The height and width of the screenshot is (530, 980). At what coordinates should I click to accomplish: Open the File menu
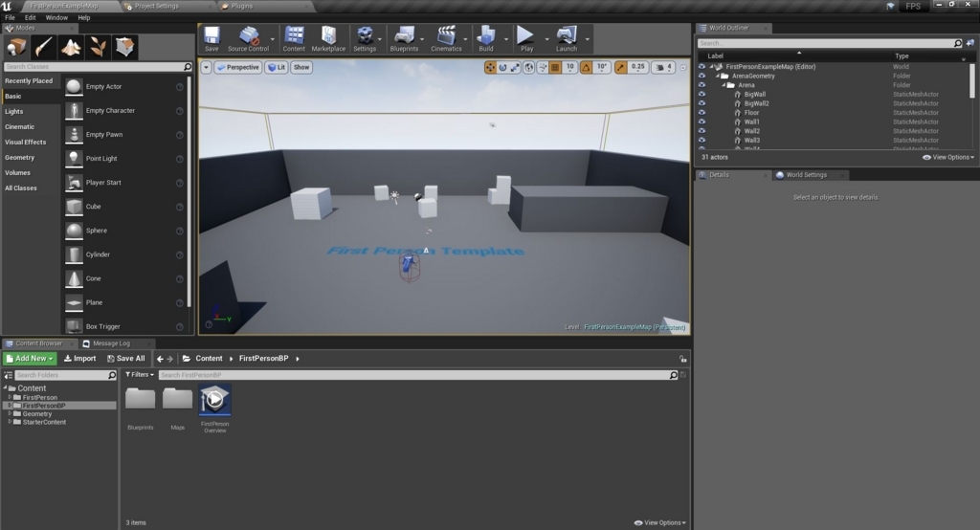(10, 17)
